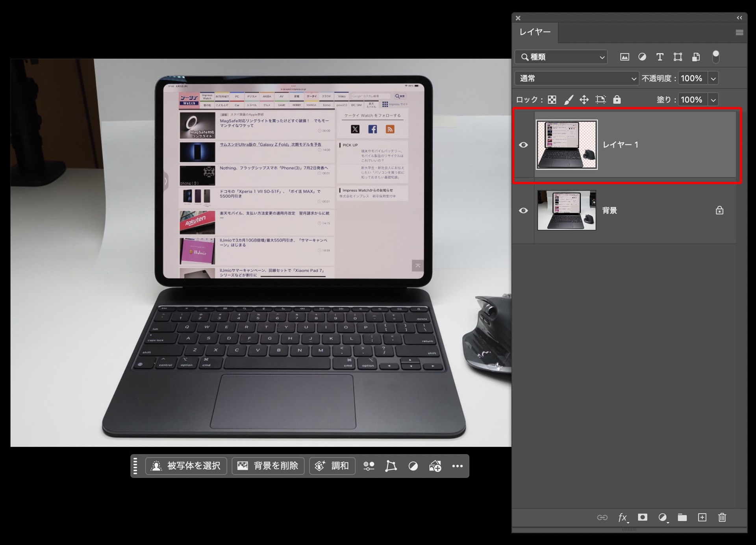Open the 種類 filter type dropdown

[x=561, y=57]
